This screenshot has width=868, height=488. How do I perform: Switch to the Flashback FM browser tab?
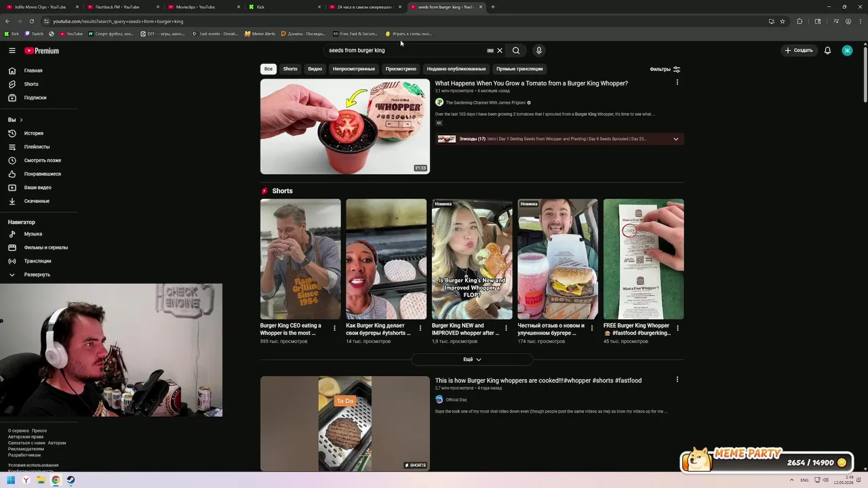pos(123,7)
